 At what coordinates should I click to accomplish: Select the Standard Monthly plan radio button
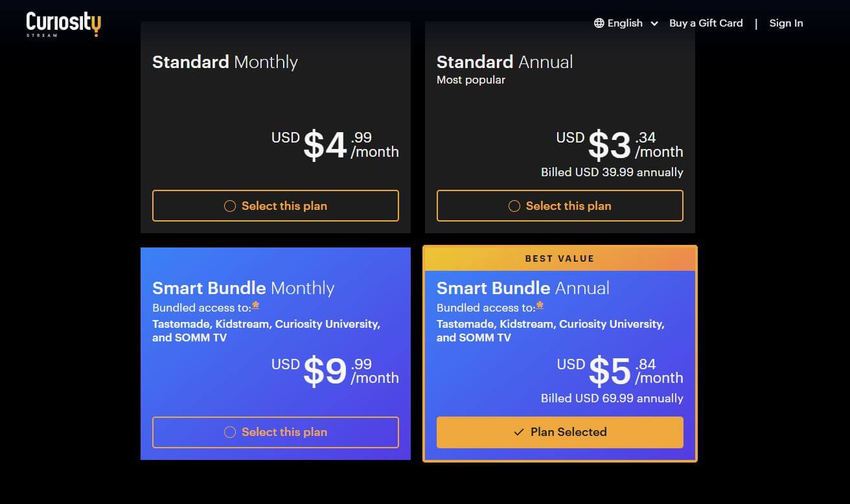(x=229, y=205)
